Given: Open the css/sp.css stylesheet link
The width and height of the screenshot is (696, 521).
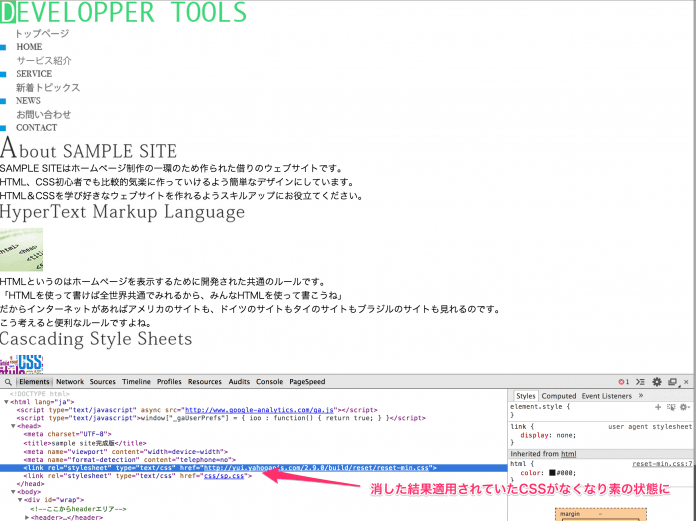Looking at the screenshot, I should [x=224, y=476].
